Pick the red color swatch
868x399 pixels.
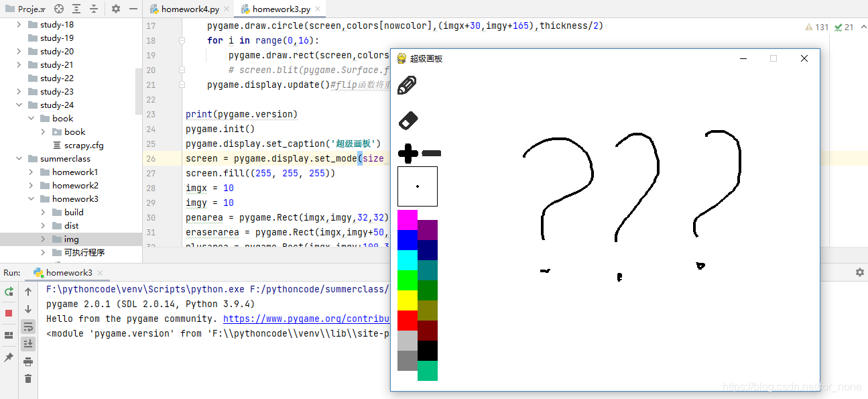408,321
